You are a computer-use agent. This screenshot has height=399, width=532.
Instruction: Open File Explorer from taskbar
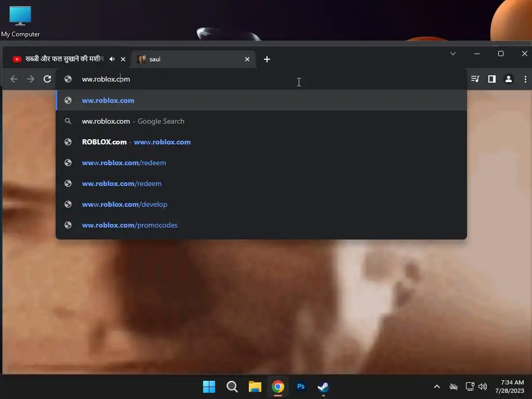[x=255, y=387]
